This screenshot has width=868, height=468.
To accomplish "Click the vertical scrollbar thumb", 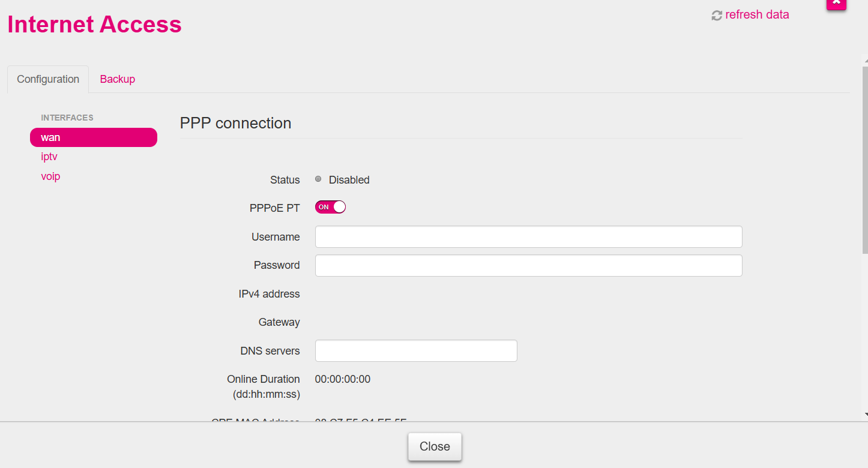I will tap(865, 159).
